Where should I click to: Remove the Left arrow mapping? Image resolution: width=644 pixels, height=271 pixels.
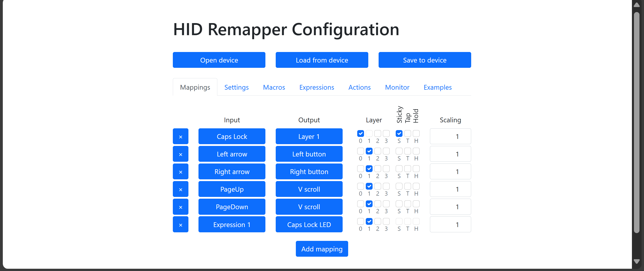point(180,154)
